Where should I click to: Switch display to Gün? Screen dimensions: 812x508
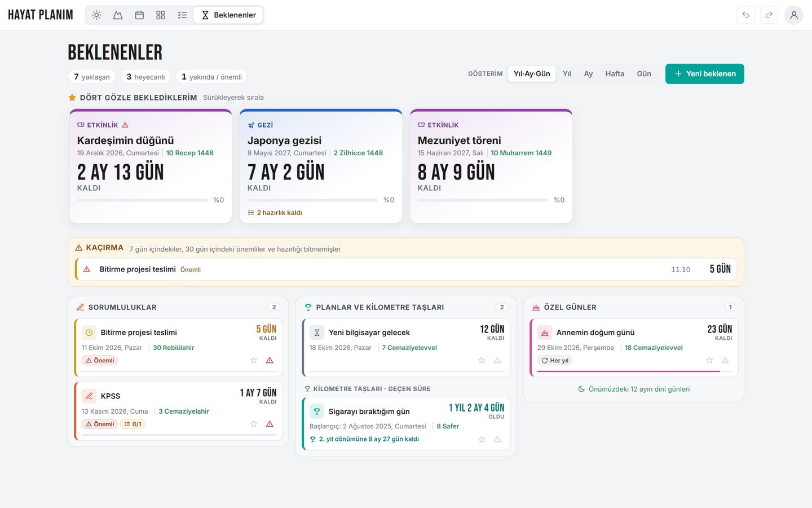pos(644,74)
